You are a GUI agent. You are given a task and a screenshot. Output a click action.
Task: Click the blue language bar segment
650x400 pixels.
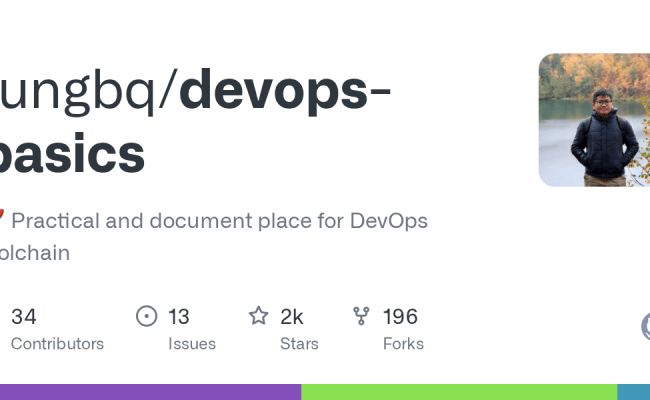click(633, 392)
